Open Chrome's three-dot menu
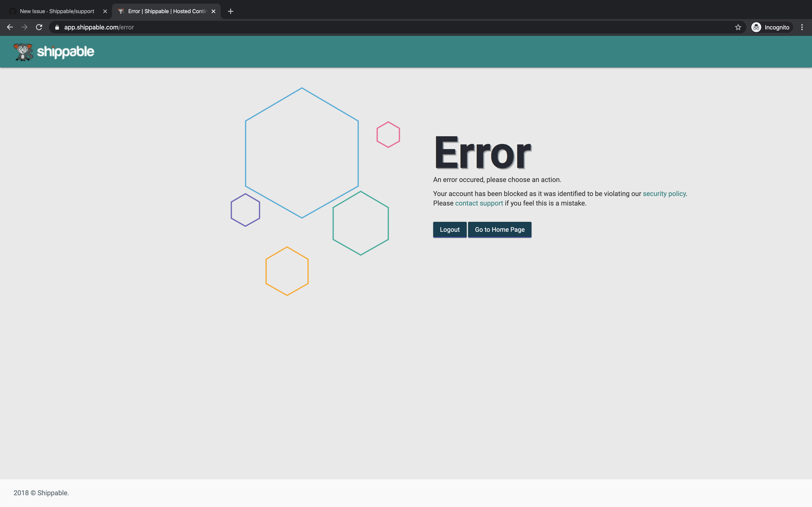The image size is (812, 507). pos(802,27)
